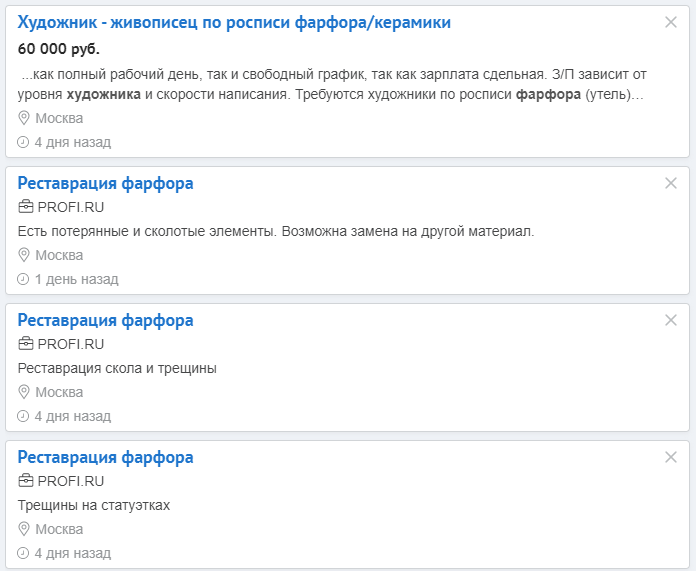696x571 pixels.
Task: Click the description Есть потерянные и сколотые элементы
Action: [x=276, y=231]
